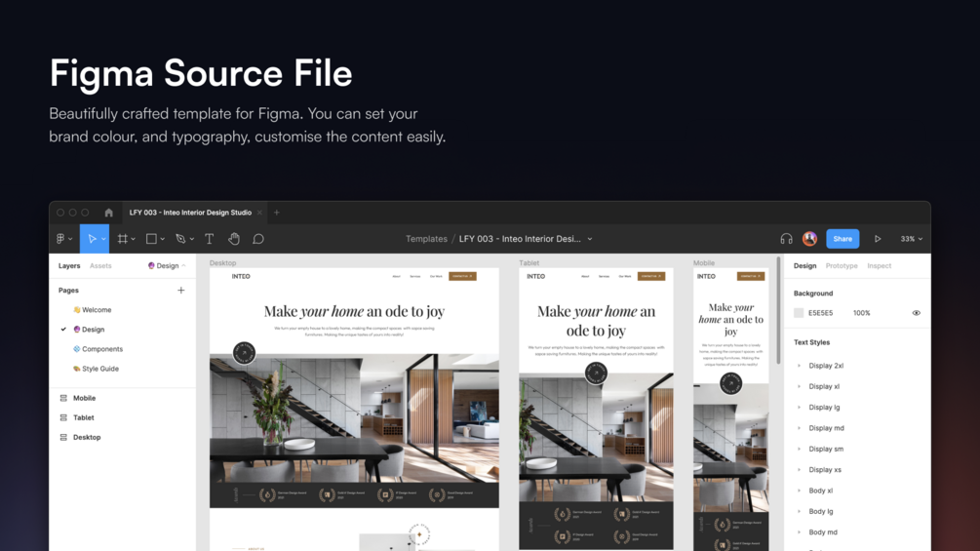The image size is (980, 551).
Task: Open a new tab with plus icon
Action: point(276,213)
